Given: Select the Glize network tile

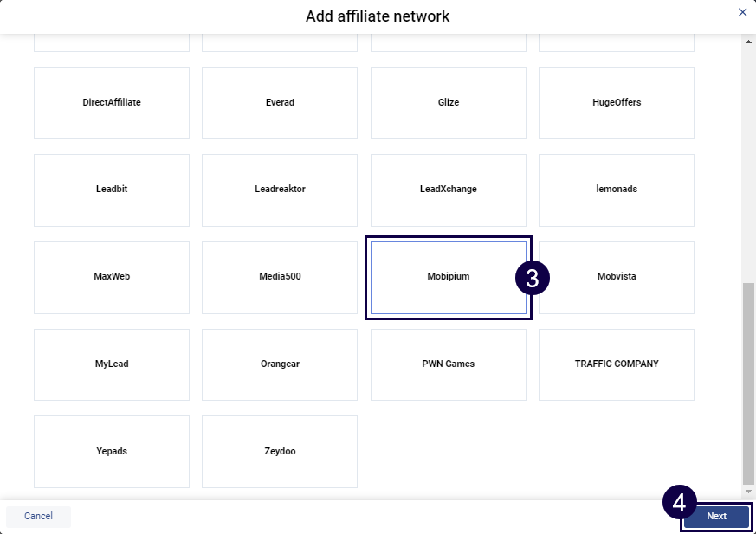Looking at the screenshot, I should [x=449, y=103].
